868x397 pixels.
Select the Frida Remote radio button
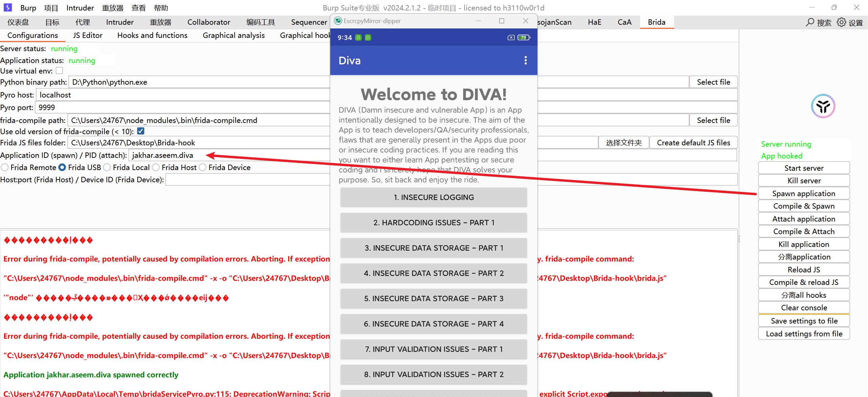pyautogui.click(x=5, y=167)
